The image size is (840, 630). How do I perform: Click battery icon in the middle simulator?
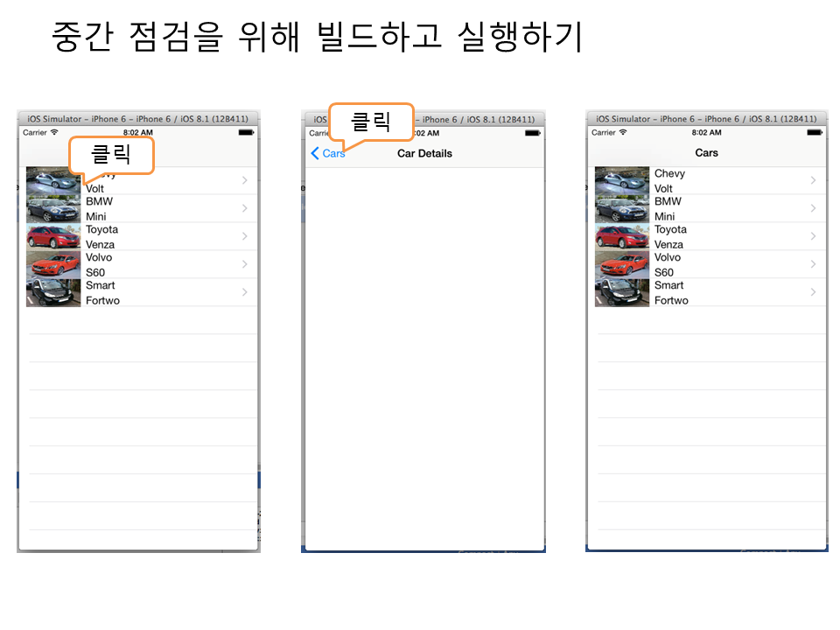point(533,133)
